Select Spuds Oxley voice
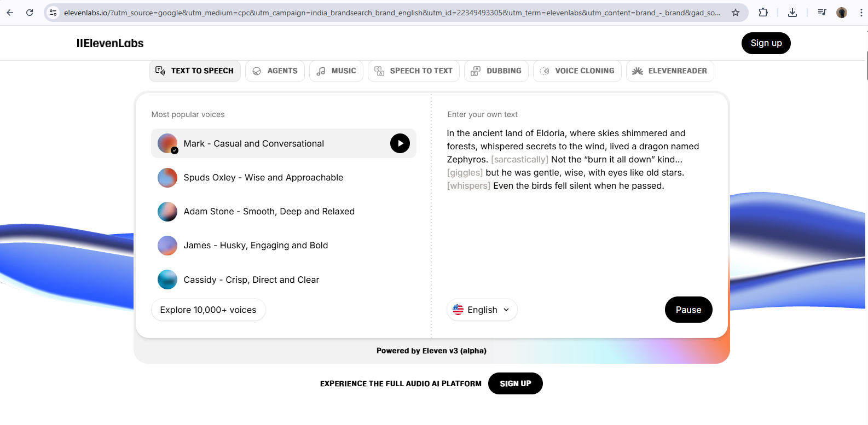This screenshot has height=425, width=868. (263, 178)
